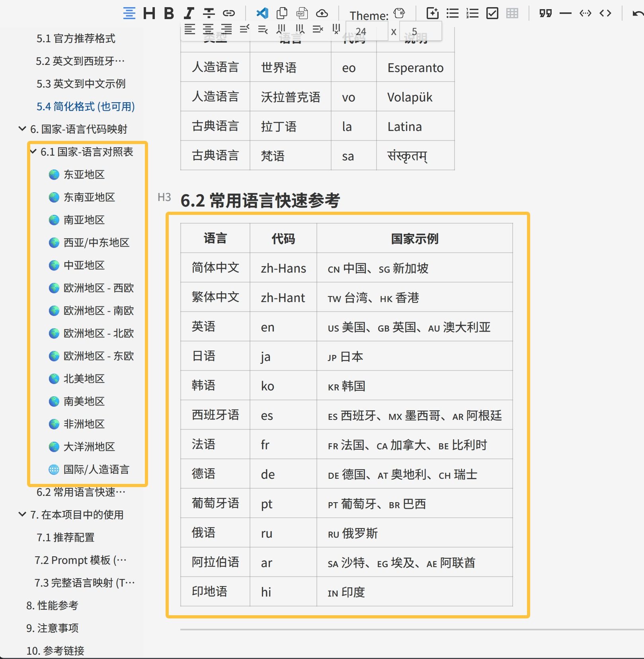Open document in VS Code
The image size is (644, 659).
(x=262, y=14)
